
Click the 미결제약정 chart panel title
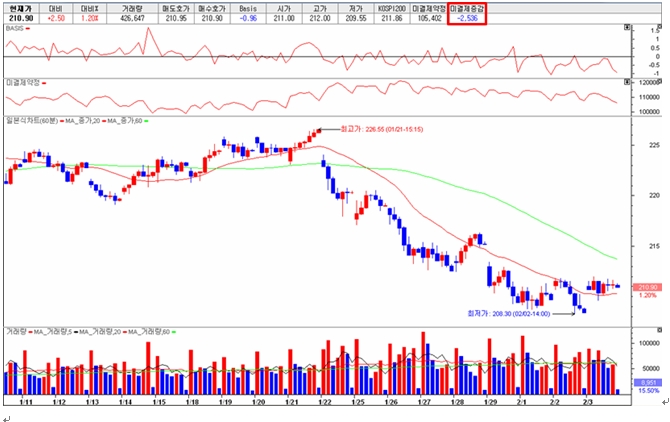[x=21, y=82]
